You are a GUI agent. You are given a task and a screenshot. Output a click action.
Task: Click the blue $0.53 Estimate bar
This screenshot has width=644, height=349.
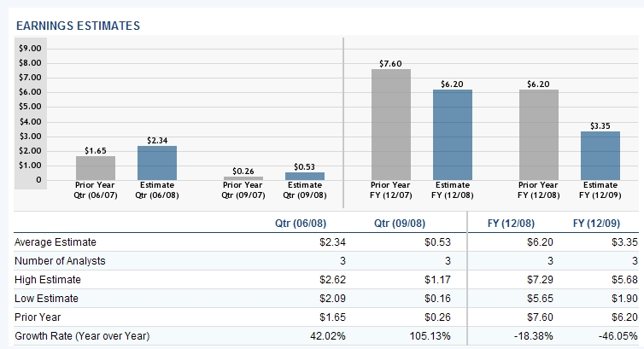coord(303,176)
